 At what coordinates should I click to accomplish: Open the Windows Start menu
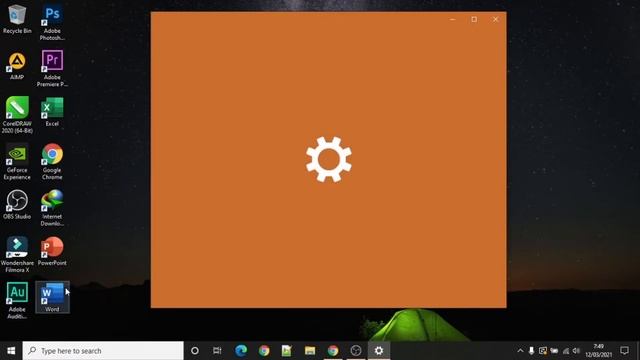click(x=11, y=351)
